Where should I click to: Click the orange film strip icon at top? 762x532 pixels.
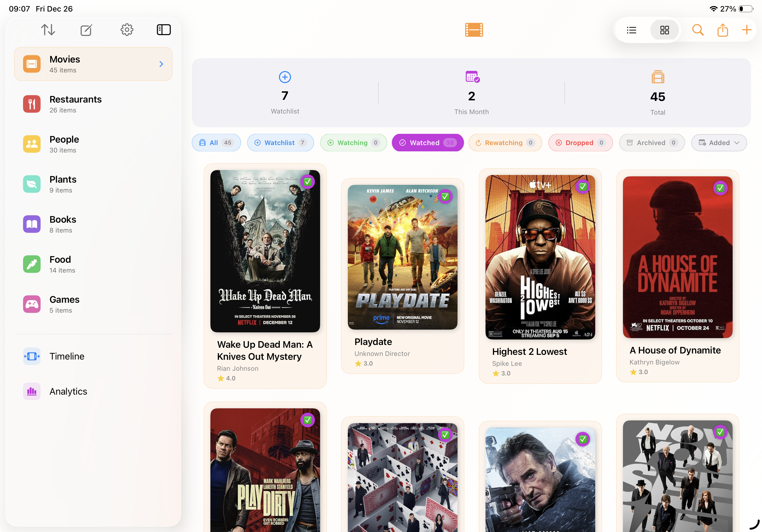pyautogui.click(x=474, y=30)
